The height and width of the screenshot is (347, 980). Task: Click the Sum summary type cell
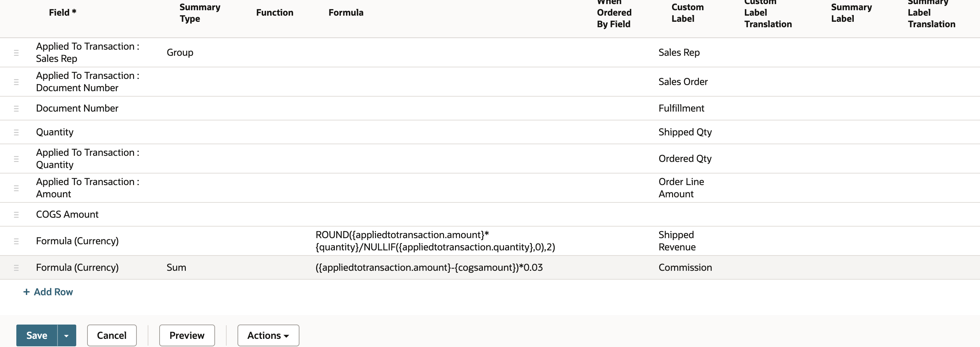pos(177,267)
